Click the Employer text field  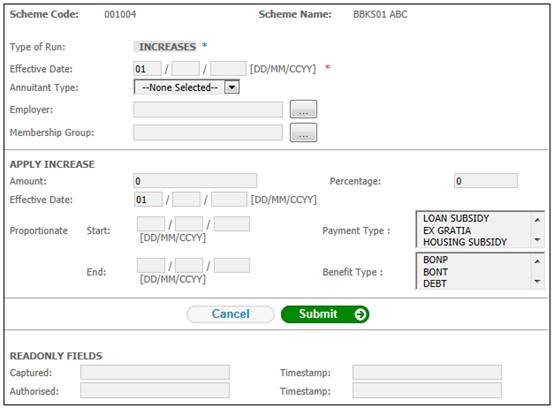208,110
